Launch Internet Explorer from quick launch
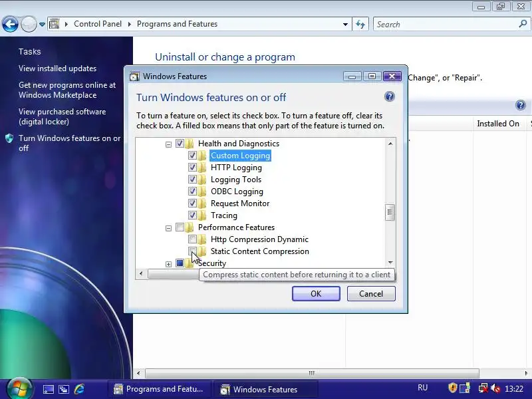 [79, 389]
